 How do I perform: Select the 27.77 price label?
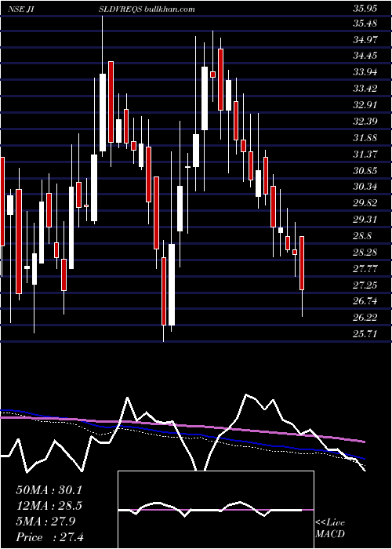tap(365, 269)
